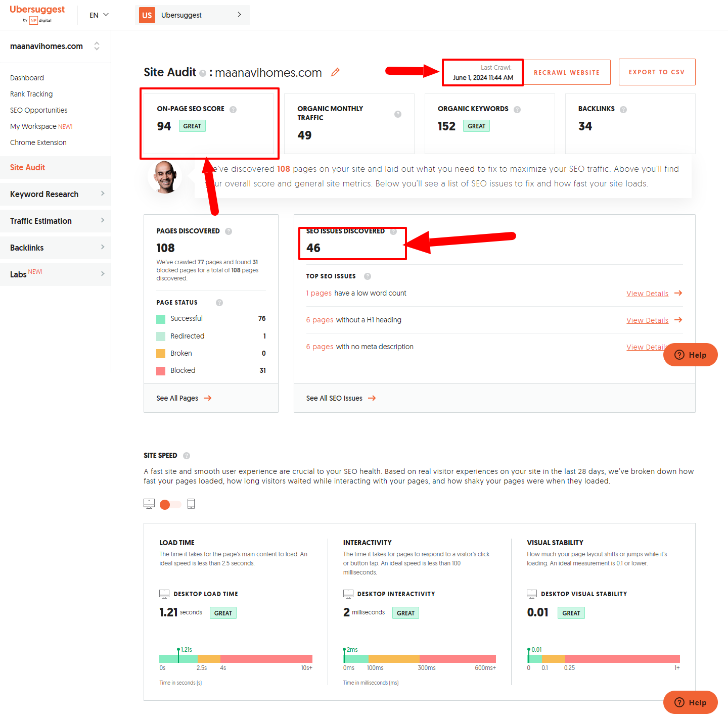Click the Broken status orange swatch

(161, 354)
